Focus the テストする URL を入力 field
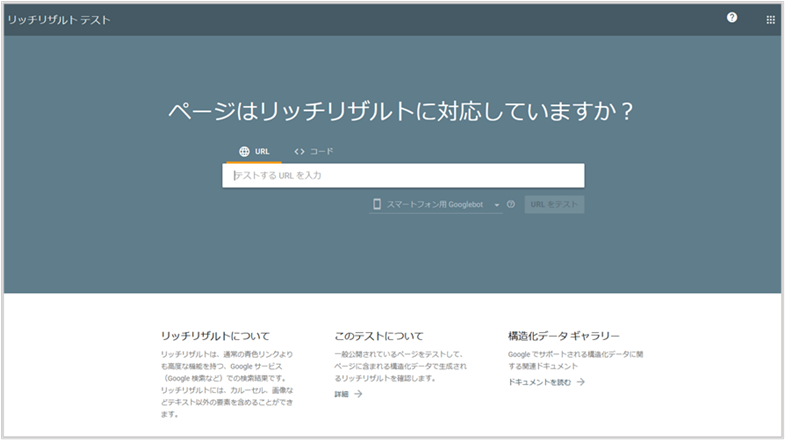 coord(403,176)
